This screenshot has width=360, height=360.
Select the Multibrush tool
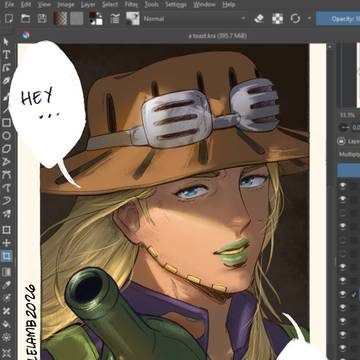6,213
